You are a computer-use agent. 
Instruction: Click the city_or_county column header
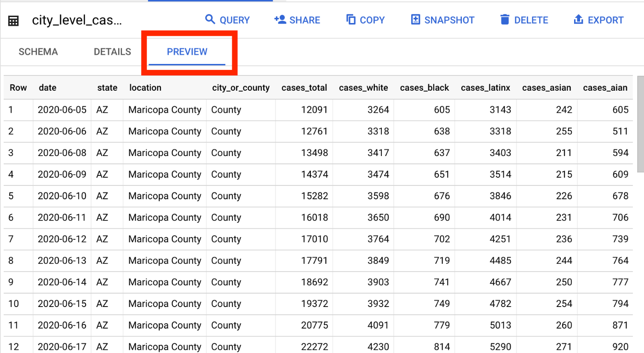click(x=241, y=88)
